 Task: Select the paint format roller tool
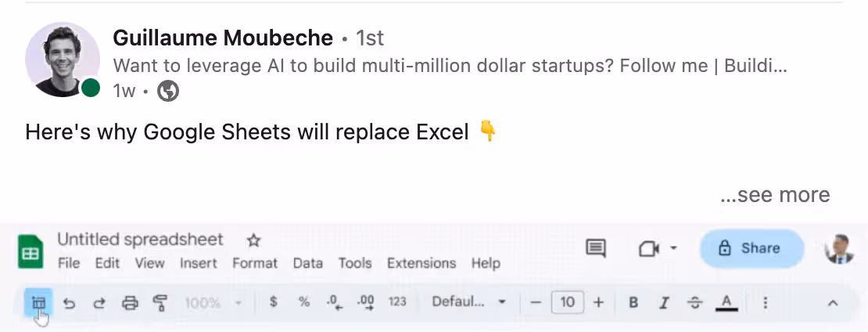160,302
